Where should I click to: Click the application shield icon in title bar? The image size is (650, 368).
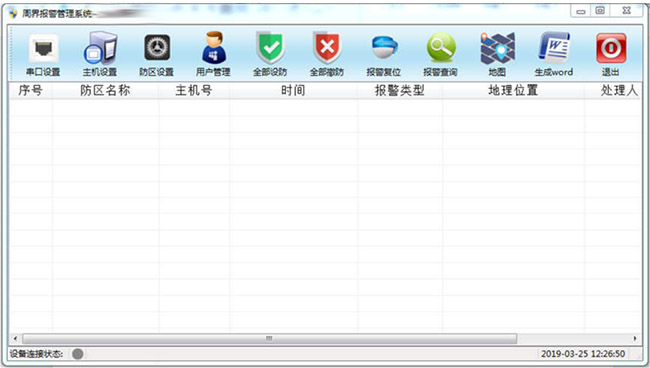pyautogui.click(x=13, y=13)
